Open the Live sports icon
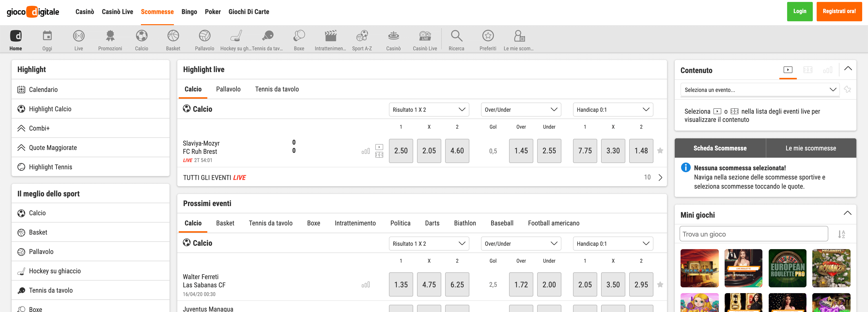 point(78,36)
